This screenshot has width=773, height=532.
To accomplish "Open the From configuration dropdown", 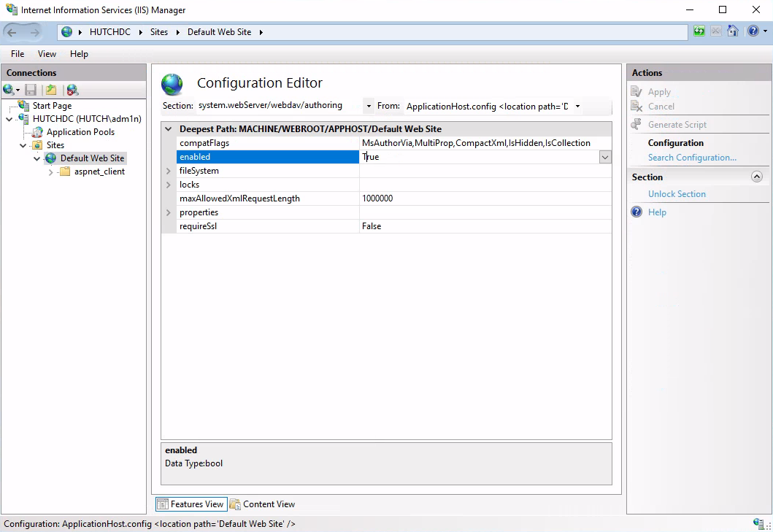I will point(577,106).
